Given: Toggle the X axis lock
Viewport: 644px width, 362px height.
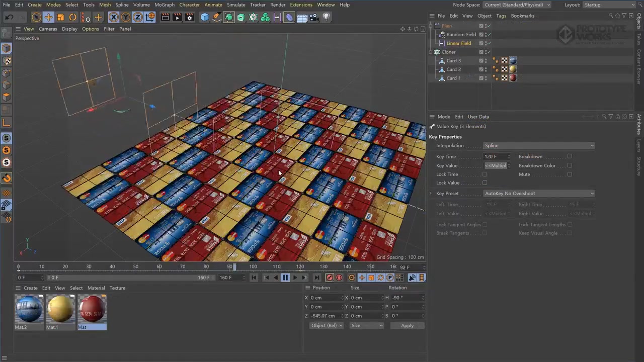Looking at the screenshot, I should click(113, 18).
